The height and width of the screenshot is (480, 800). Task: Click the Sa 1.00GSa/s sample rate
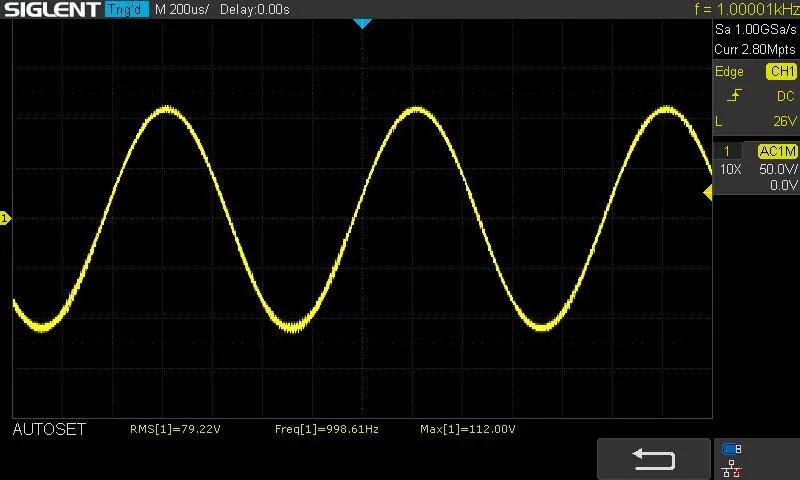[756, 30]
